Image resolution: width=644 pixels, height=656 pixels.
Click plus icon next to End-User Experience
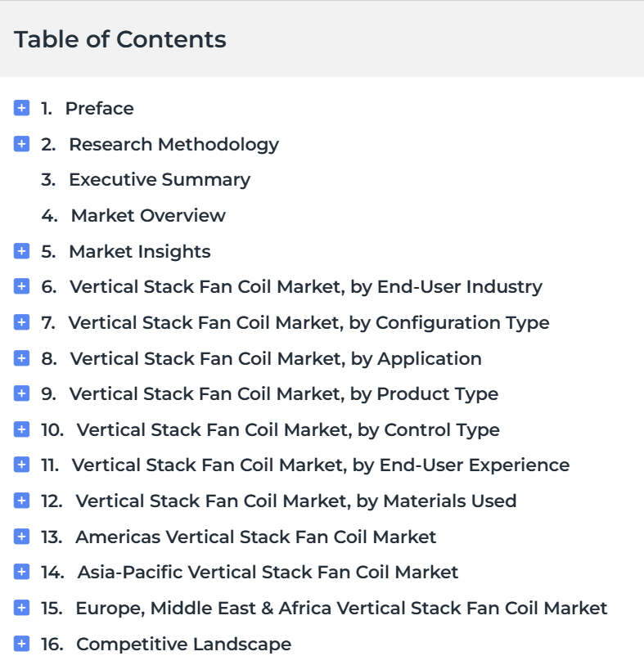coord(22,465)
